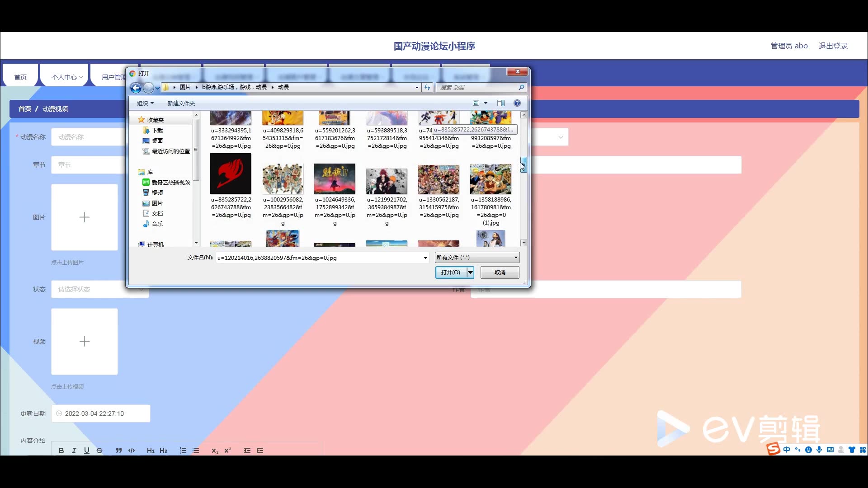The image size is (868, 488).
Task: Insert bulleted list in editor
Action: click(196, 450)
